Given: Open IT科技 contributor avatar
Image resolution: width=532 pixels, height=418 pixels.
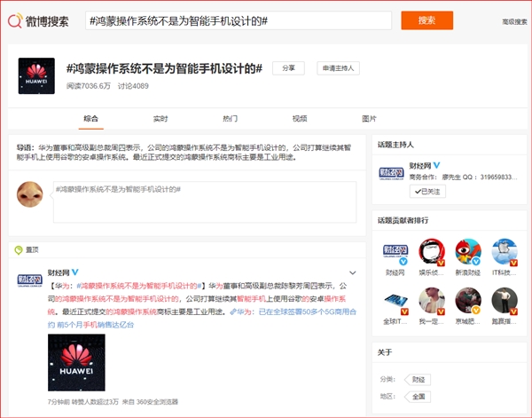Looking at the screenshot, I should 505,252.
